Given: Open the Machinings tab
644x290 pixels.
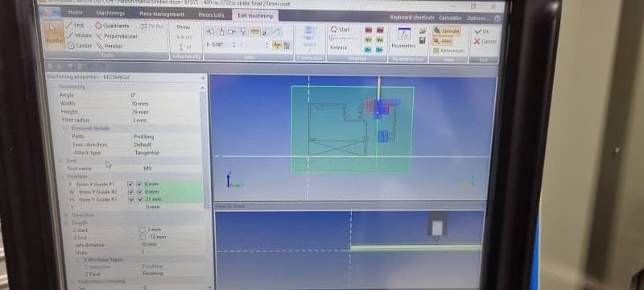Looking at the screenshot, I should pyautogui.click(x=110, y=13).
